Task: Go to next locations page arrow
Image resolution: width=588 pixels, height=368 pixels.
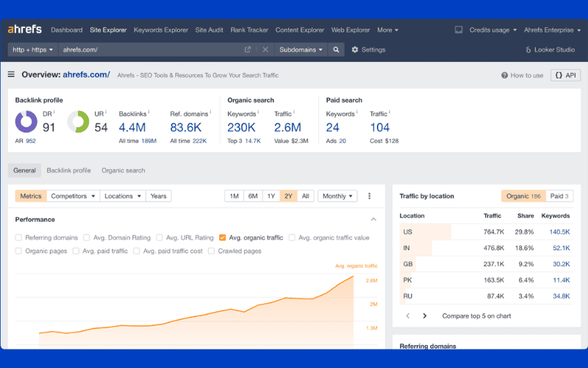Action: tap(425, 316)
